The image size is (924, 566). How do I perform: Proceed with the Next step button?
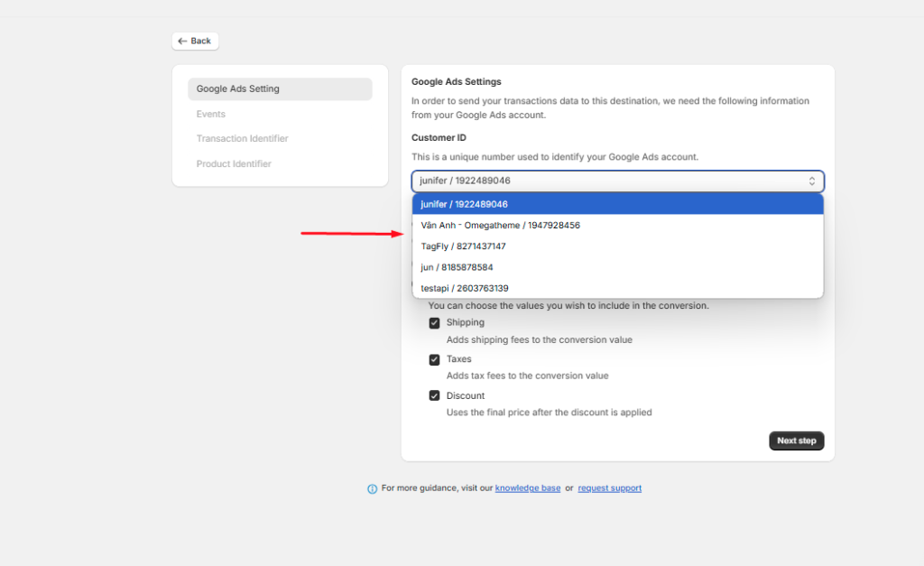click(797, 441)
